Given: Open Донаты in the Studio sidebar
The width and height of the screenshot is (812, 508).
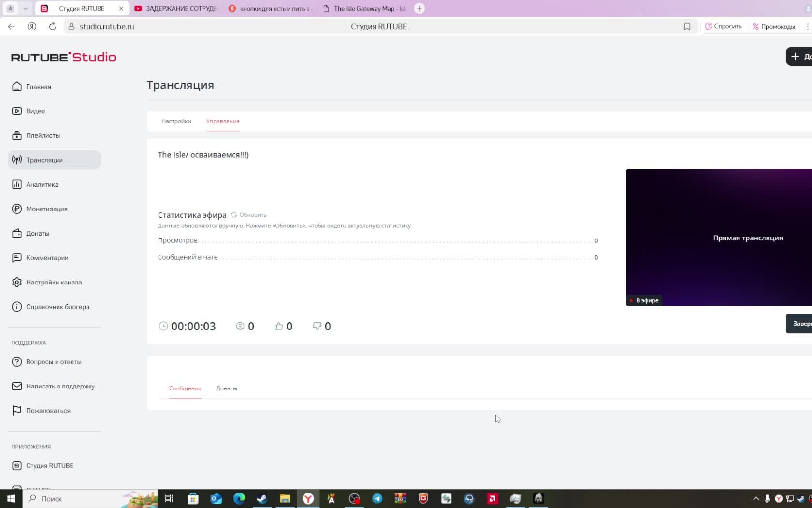Looking at the screenshot, I should point(31,233).
